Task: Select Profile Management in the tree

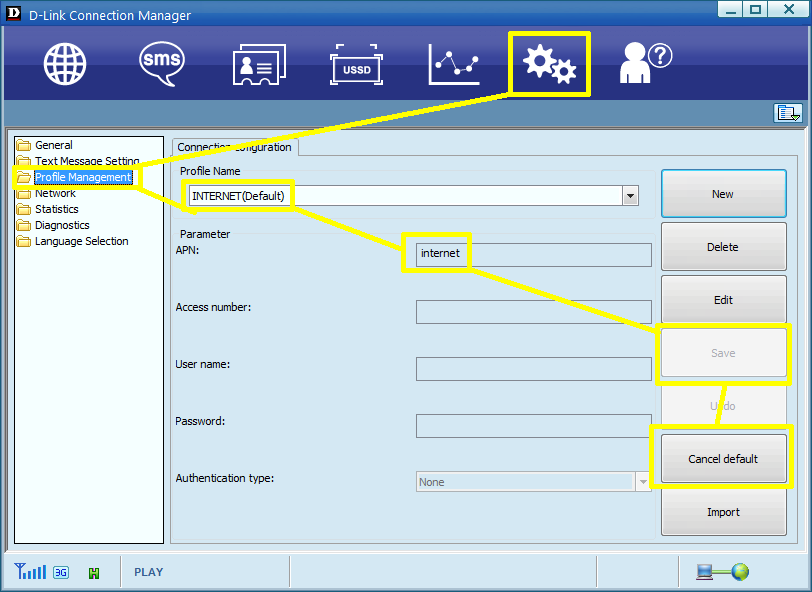Action: click(74, 177)
